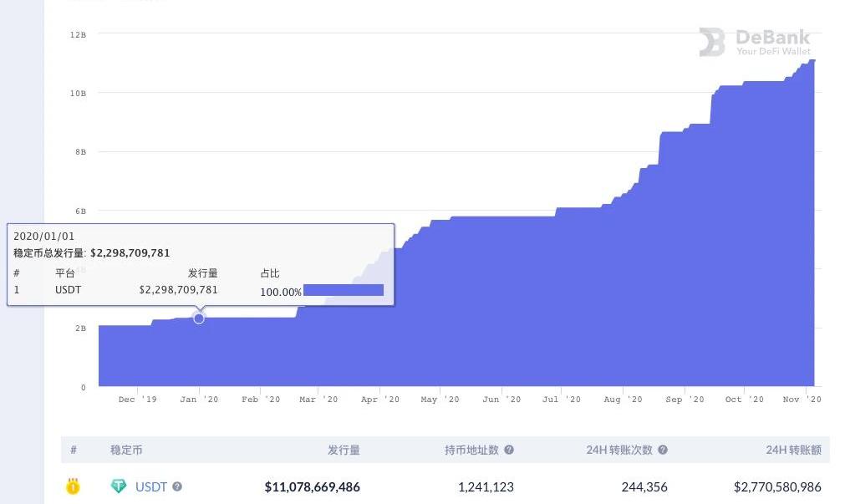Click the 24H 转账额 column header

coord(793,450)
